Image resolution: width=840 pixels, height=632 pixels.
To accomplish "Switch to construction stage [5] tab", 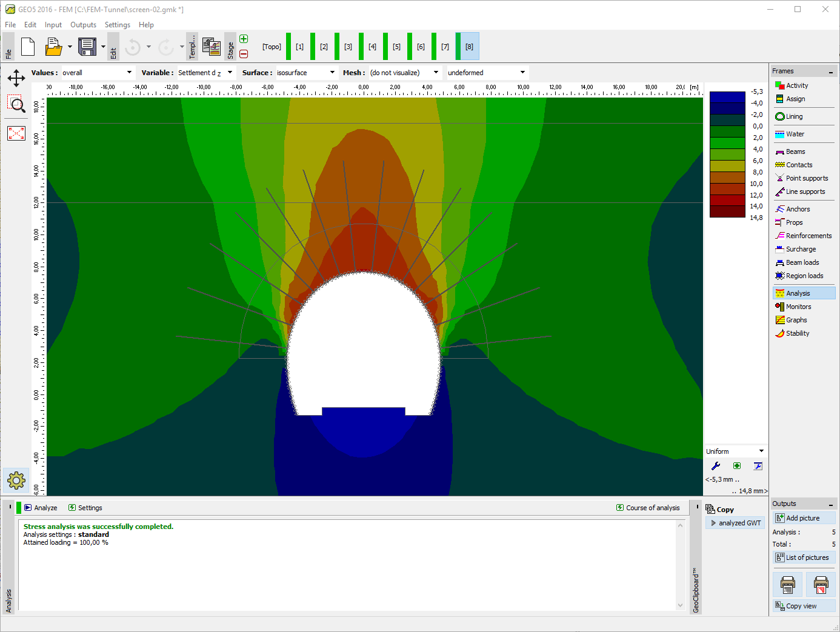I will (396, 47).
